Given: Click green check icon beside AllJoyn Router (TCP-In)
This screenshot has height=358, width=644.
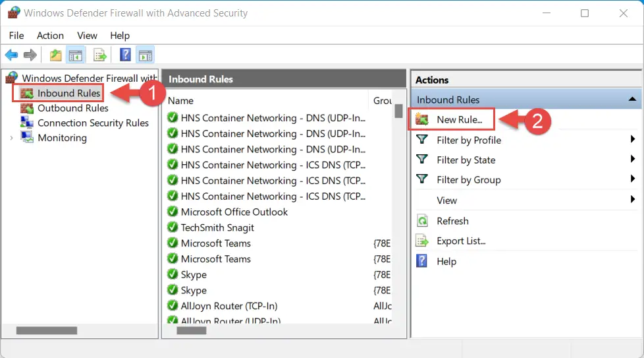Looking at the screenshot, I should pos(173,305).
